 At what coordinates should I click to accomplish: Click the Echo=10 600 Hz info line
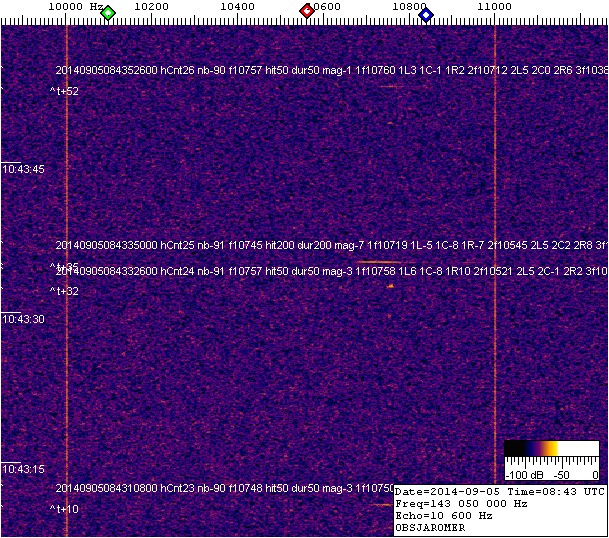(x=444, y=516)
